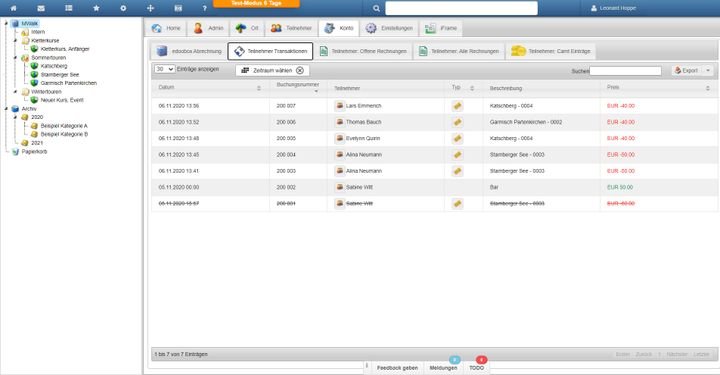Open Leonard Hoppe user menu
This screenshot has width=720, height=375.
tap(613, 8)
